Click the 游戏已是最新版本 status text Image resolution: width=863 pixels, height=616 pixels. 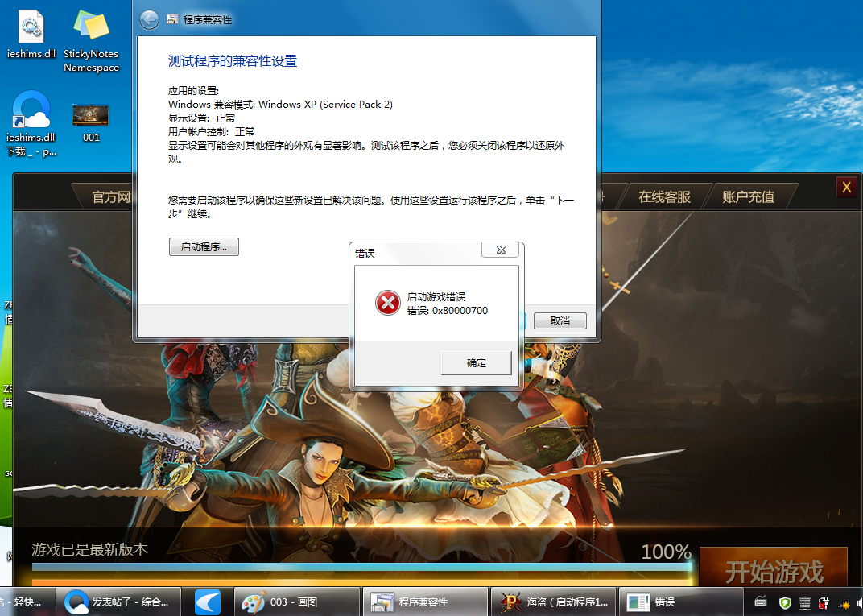click(89, 549)
